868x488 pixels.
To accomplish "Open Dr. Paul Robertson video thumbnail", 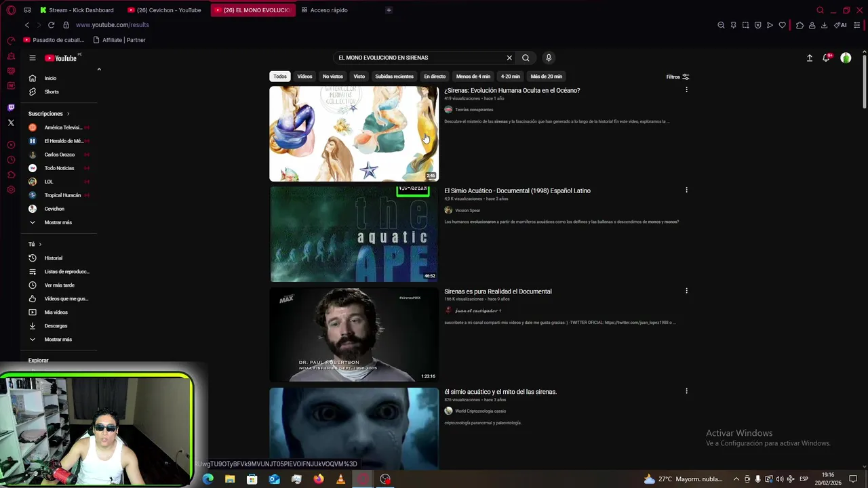I will 354,334.
